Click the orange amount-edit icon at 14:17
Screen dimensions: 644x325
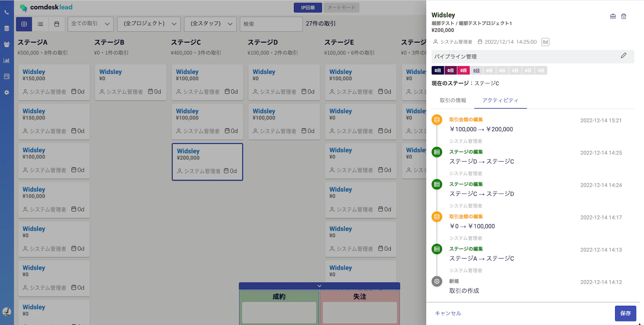pyautogui.click(x=437, y=217)
